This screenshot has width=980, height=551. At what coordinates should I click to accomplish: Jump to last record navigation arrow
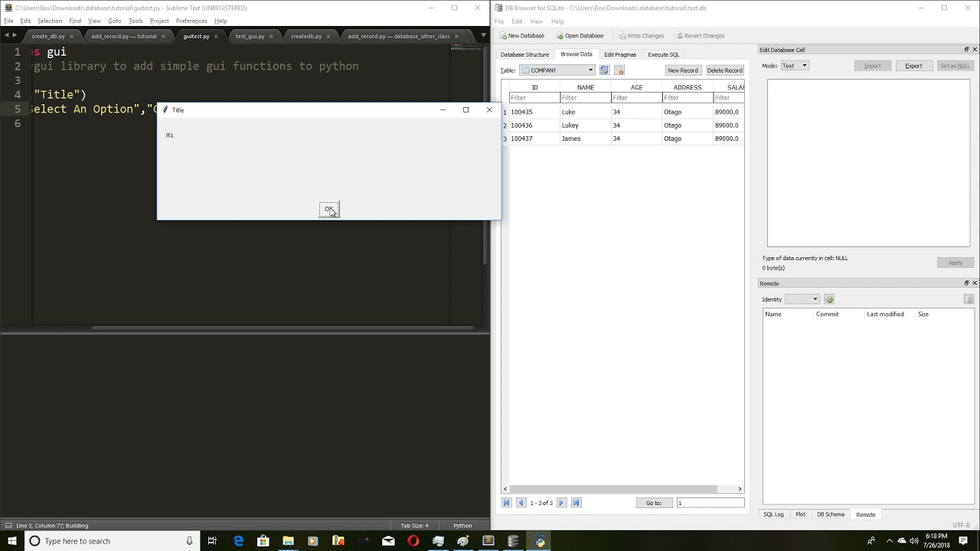[x=577, y=503]
